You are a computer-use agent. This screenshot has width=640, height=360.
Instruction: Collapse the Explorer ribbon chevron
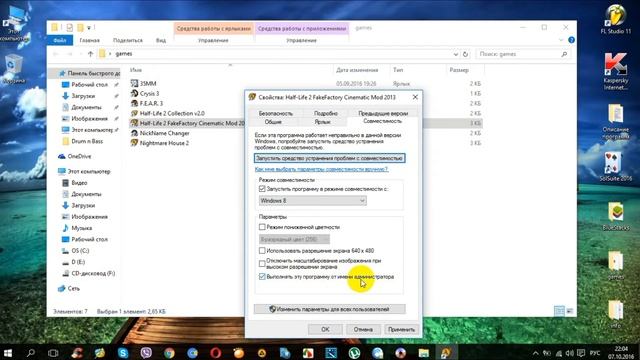click(x=561, y=40)
